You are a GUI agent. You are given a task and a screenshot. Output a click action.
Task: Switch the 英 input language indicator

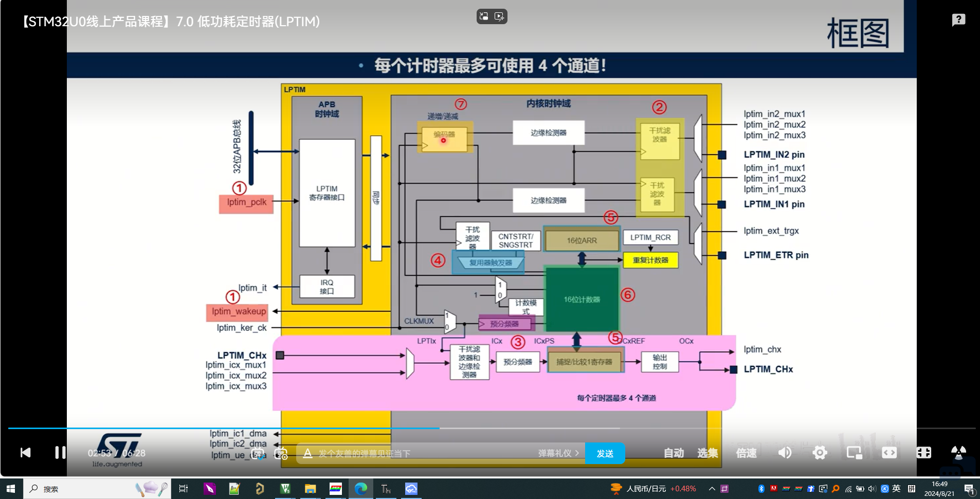(x=896, y=488)
